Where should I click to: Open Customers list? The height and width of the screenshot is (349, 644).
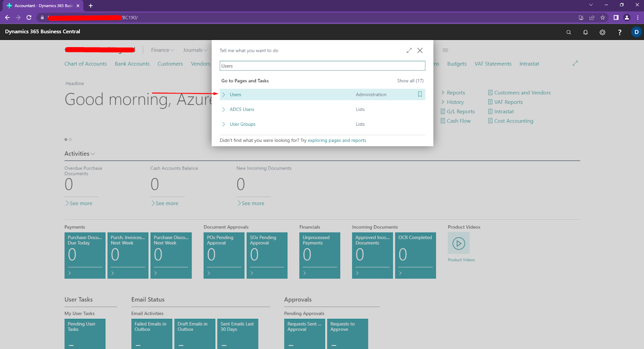click(x=170, y=64)
